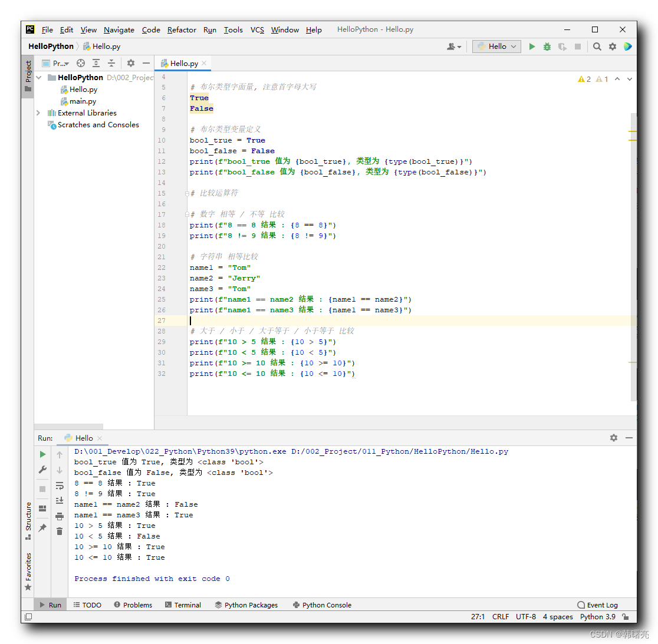The image size is (658, 644).
Task: Rerun Hello in the Run panel
Action: pyautogui.click(x=42, y=454)
